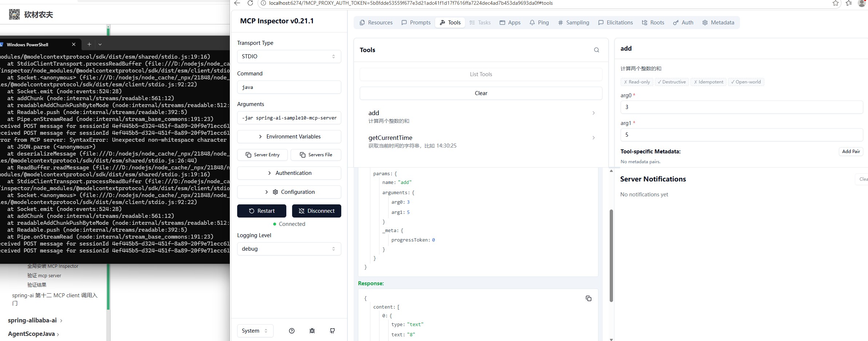Copy the response JSON with copy icon
Screen dimensions: 868x341
tap(588, 298)
